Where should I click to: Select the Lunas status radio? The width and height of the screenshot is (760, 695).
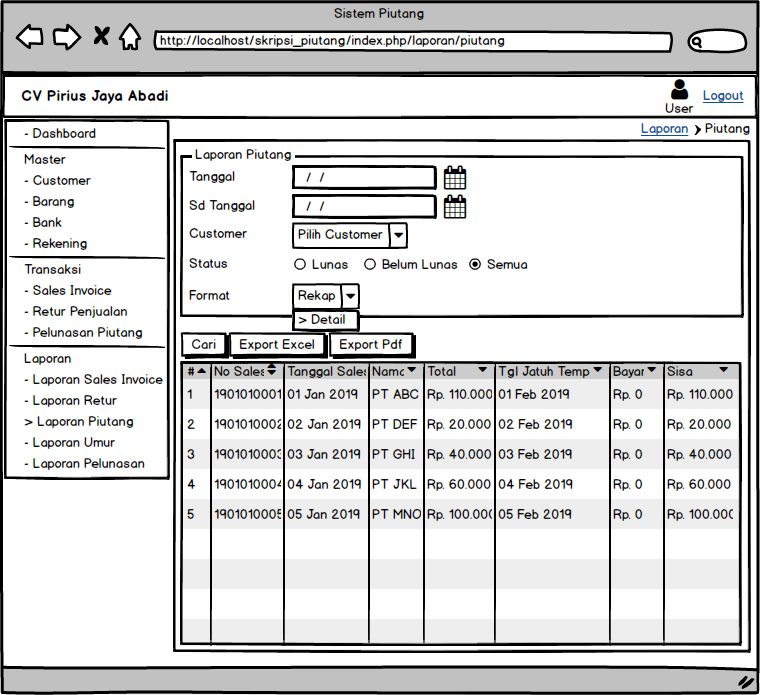pyautogui.click(x=300, y=264)
